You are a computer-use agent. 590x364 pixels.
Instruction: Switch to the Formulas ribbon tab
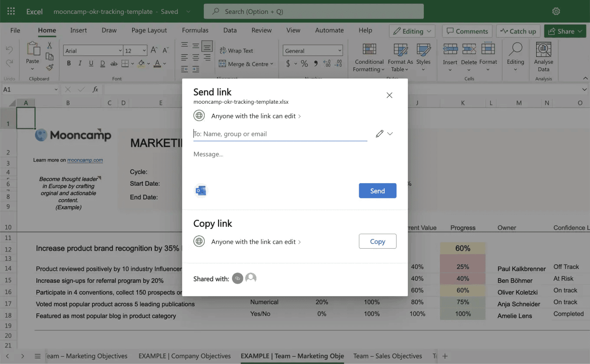[x=195, y=30]
